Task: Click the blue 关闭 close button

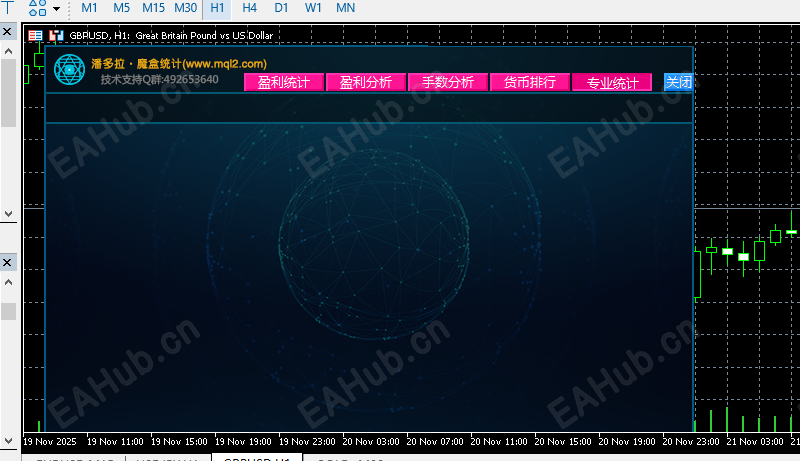Action: click(x=678, y=82)
